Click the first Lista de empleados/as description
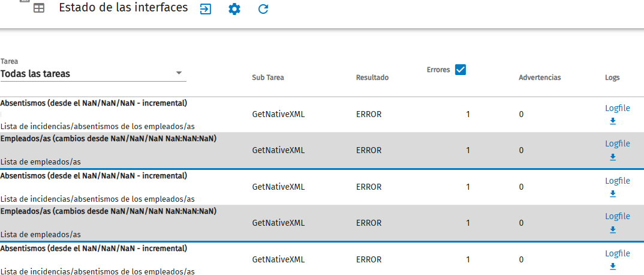 point(40,162)
